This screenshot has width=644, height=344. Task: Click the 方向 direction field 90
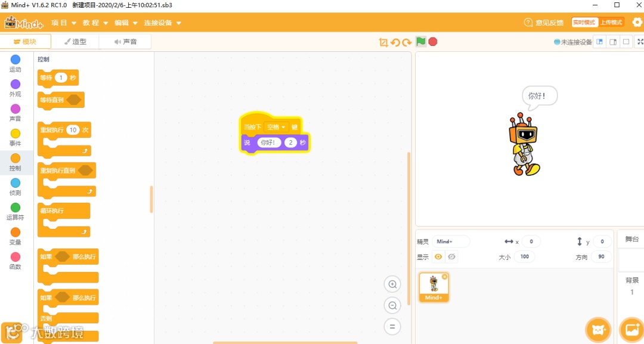[x=601, y=256]
